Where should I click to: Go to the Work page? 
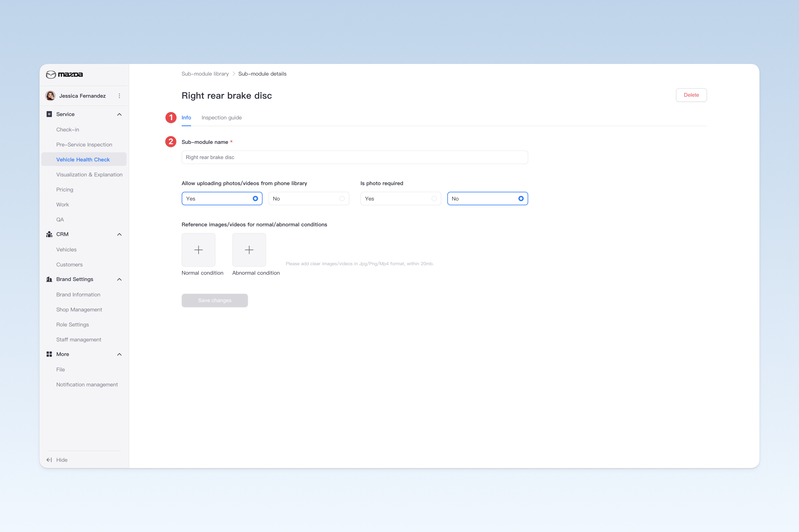pos(62,205)
